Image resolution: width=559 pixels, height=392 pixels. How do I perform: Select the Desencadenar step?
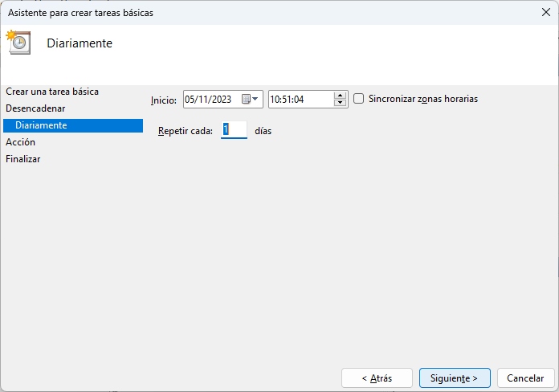(x=35, y=108)
